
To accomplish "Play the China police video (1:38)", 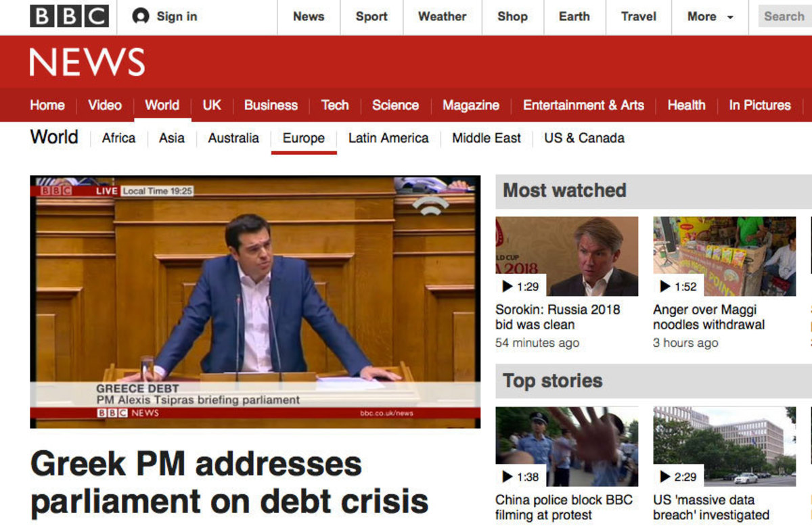I will 521,477.
